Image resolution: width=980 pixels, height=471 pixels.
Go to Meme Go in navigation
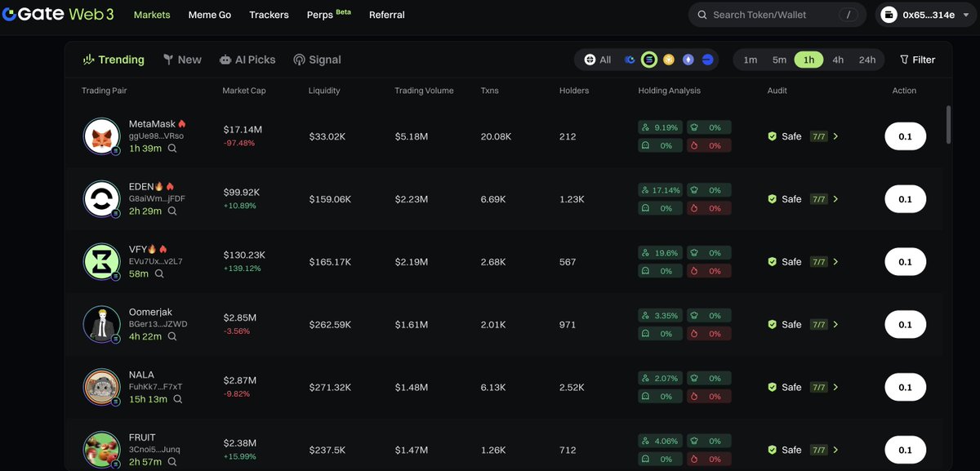(x=209, y=15)
